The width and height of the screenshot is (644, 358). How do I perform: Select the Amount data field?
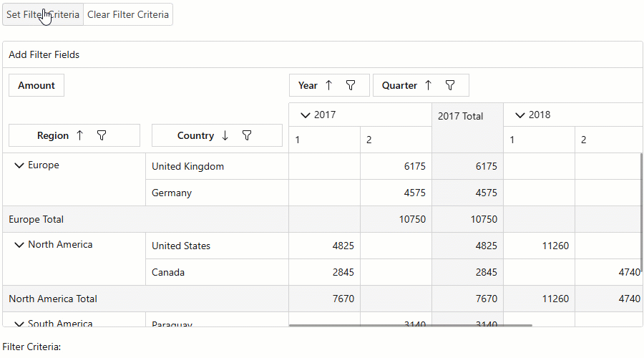tap(36, 85)
